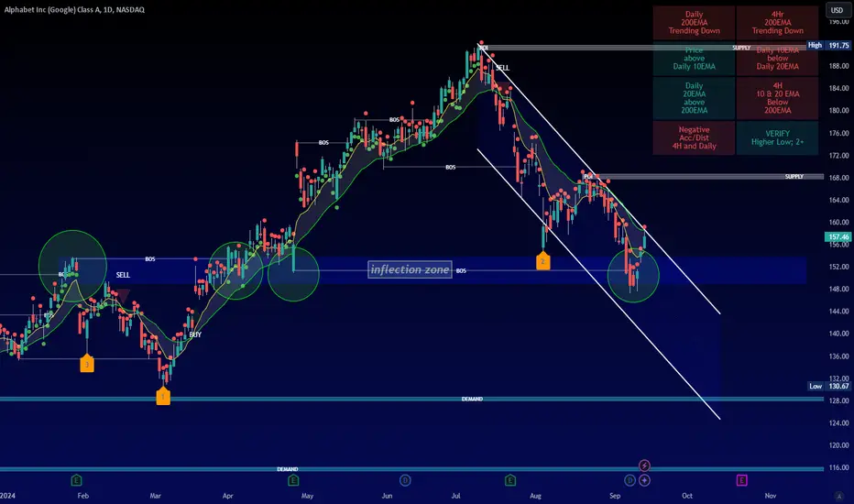Click Daily 20EMA above 200EMA cell
The height and width of the screenshot is (504, 854).
[694, 98]
